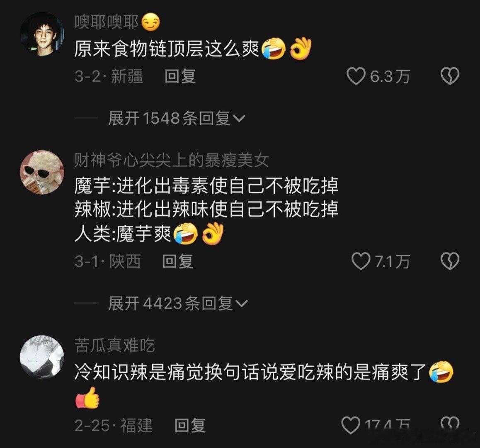Open 噢耶噢耶's profile avatar
The width and height of the screenshot is (480, 448).
point(42,34)
